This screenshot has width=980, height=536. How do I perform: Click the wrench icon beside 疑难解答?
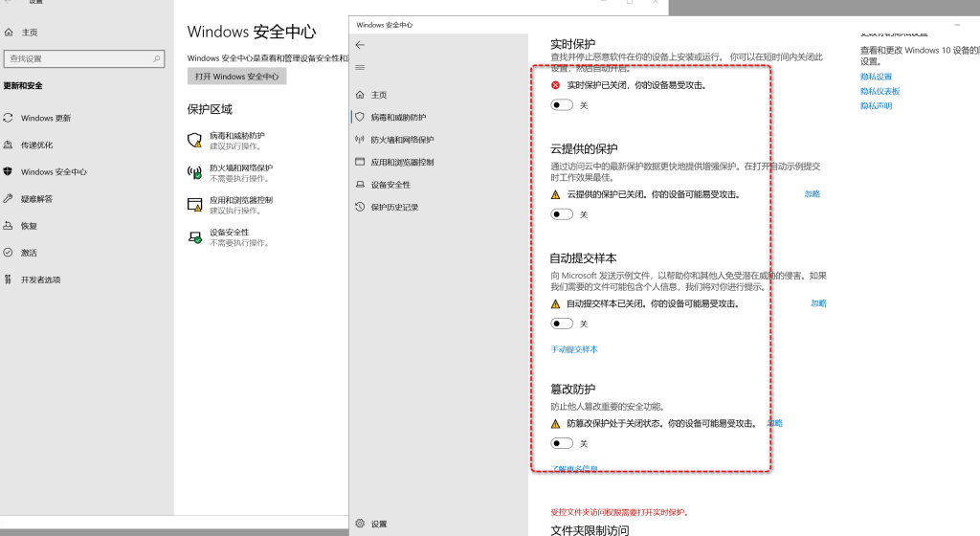point(8,199)
